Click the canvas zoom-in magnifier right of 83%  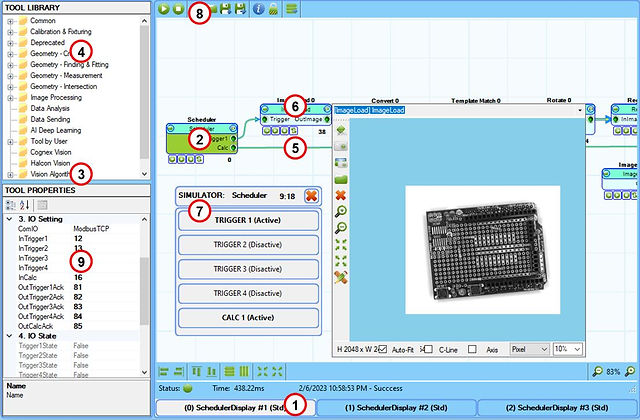630,371
